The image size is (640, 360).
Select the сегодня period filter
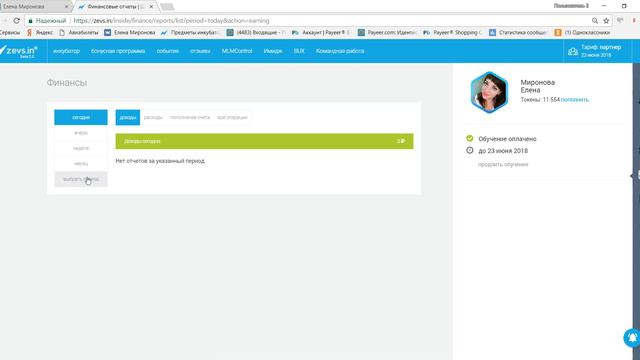point(81,117)
